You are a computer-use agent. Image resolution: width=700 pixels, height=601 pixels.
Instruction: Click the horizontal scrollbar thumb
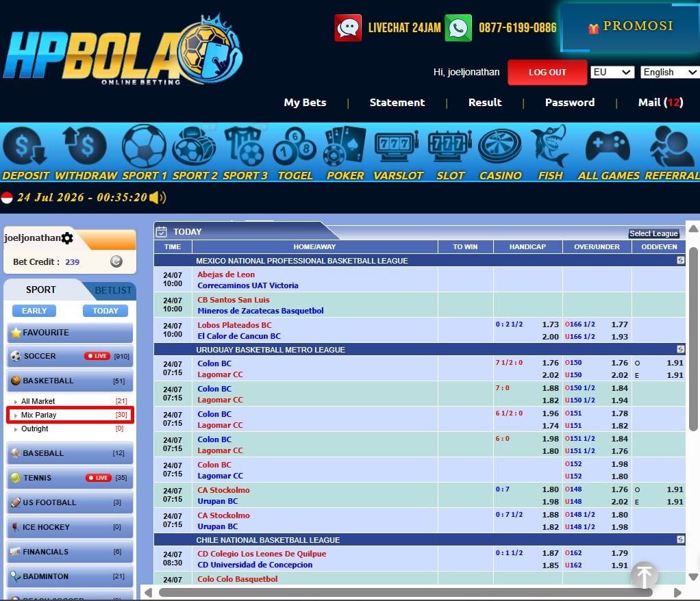pyautogui.click(x=405, y=593)
